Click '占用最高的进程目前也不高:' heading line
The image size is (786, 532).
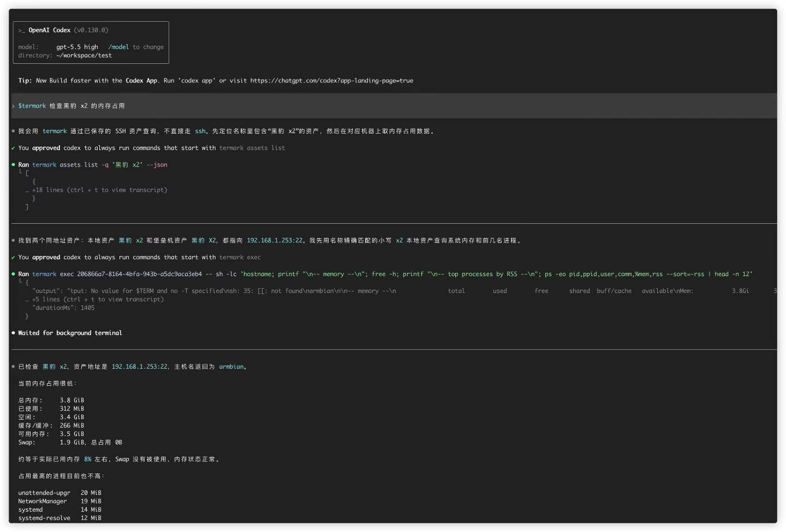click(62, 476)
